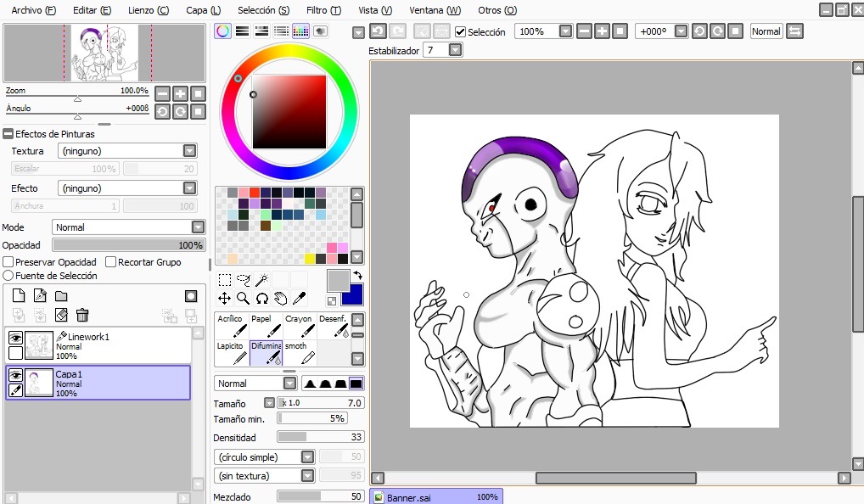Open the Estabilizador dropdown
Screen dimensions: 864x504
click(x=455, y=50)
